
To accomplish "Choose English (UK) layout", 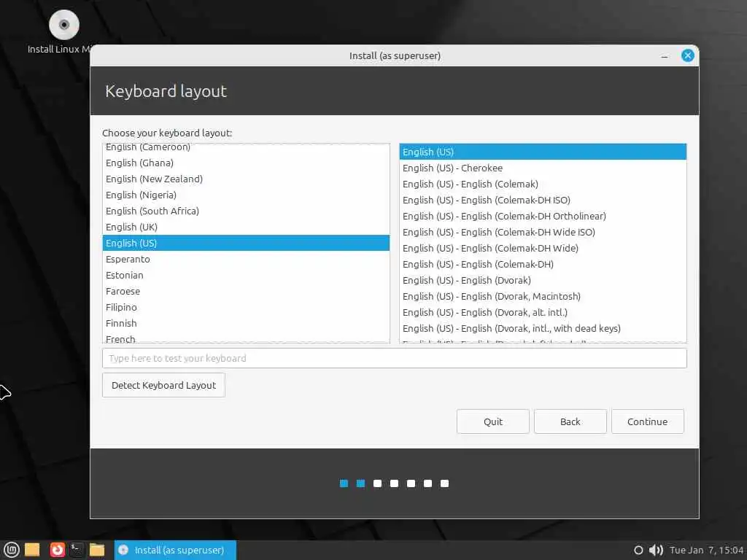I will (x=246, y=227).
